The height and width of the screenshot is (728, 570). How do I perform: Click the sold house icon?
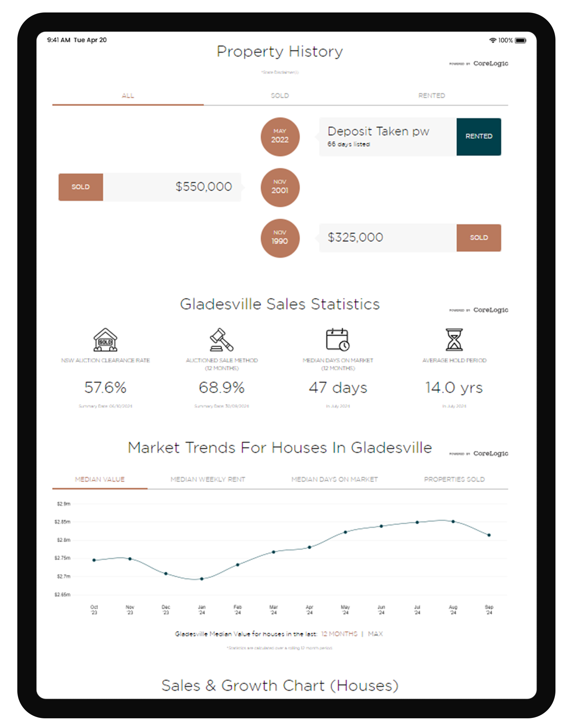(x=105, y=340)
